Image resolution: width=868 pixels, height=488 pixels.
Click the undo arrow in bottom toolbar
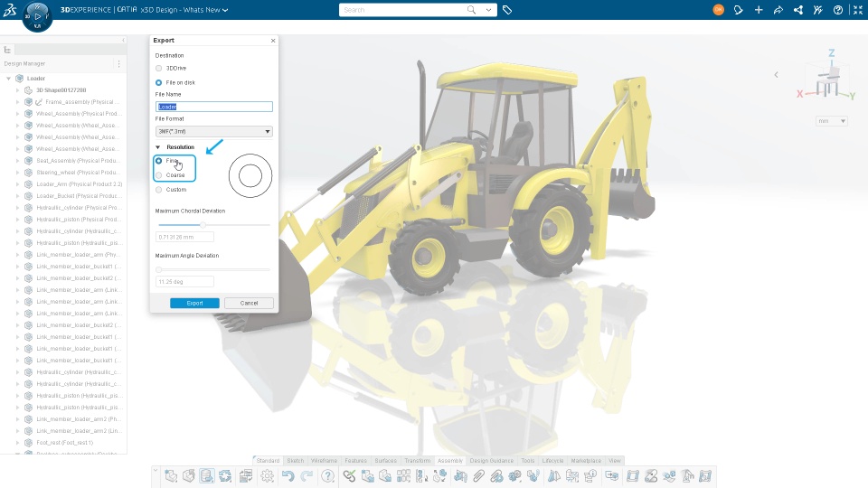(288, 476)
